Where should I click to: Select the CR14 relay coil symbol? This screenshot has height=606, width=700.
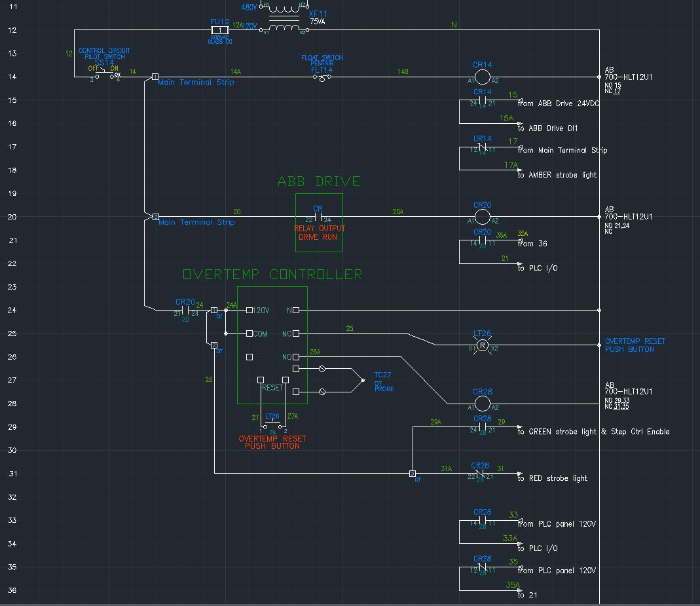coord(483,77)
